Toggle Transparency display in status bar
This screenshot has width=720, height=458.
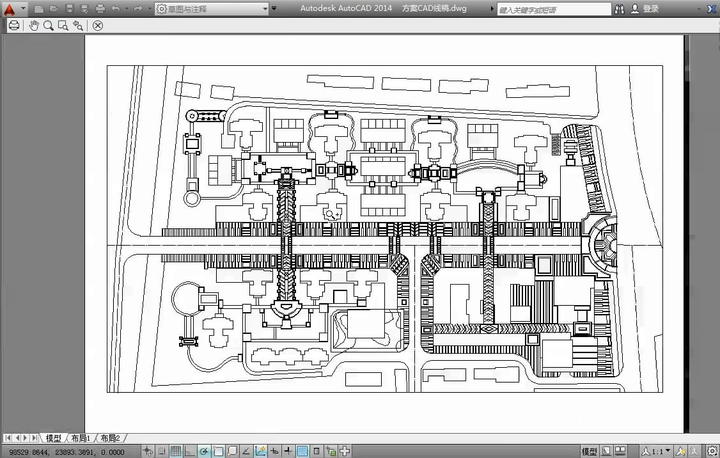pyautogui.click(x=303, y=451)
